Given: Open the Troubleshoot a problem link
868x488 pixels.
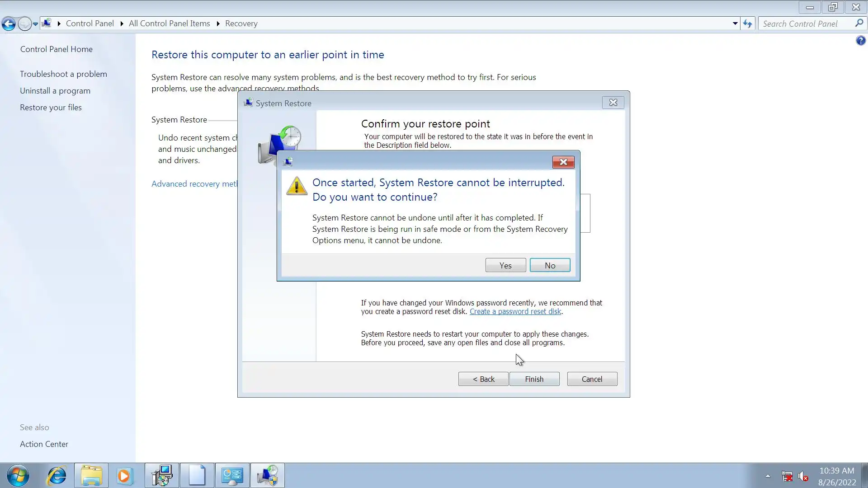Looking at the screenshot, I should tap(63, 74).
